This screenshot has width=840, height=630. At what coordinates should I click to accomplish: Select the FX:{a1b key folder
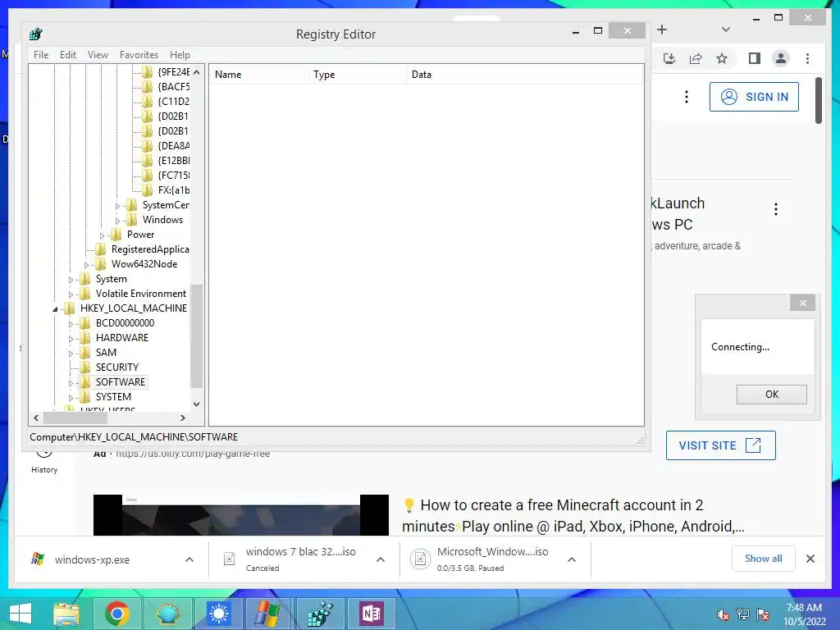click(x=167, y=189)
